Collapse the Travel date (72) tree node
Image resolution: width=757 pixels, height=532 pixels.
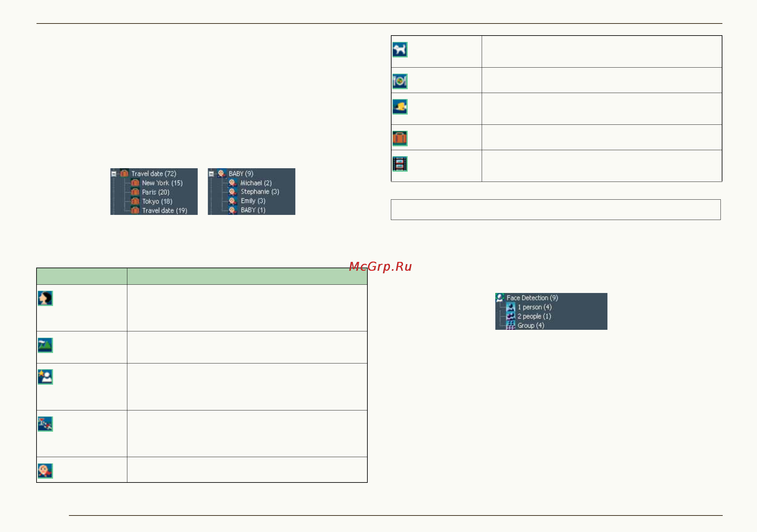(114, 174)
